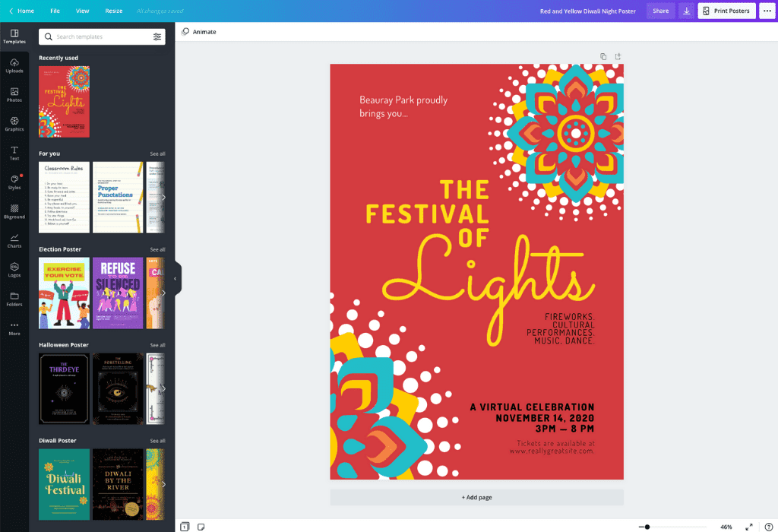See all Diwali Poster templates
778x532 pixels.
[158, 440]
